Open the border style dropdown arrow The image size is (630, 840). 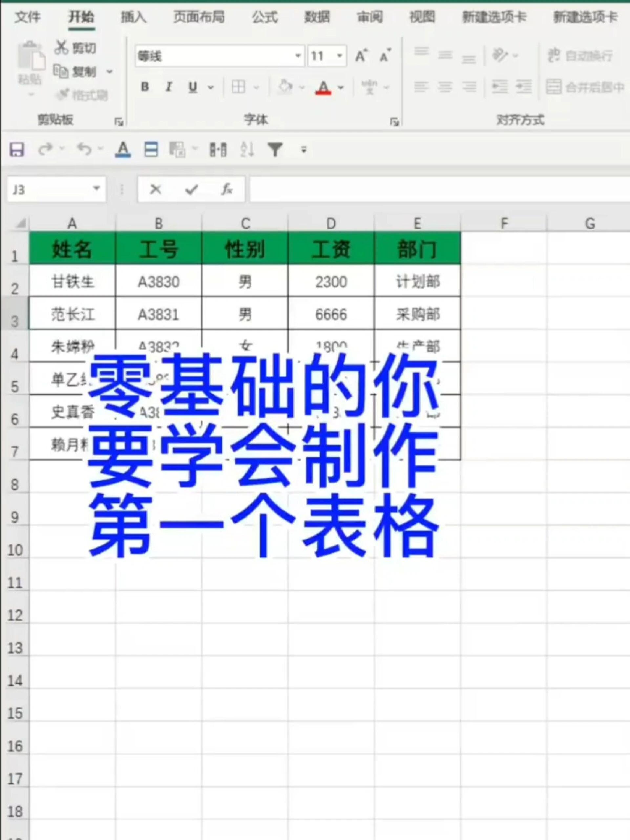[x=256, y=87]
